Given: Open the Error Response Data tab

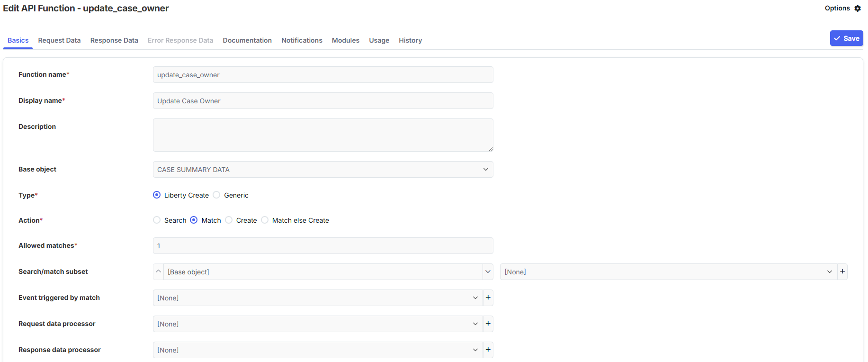Looking at the screenshot, I should pyautogui.click(x=180, y=40).
